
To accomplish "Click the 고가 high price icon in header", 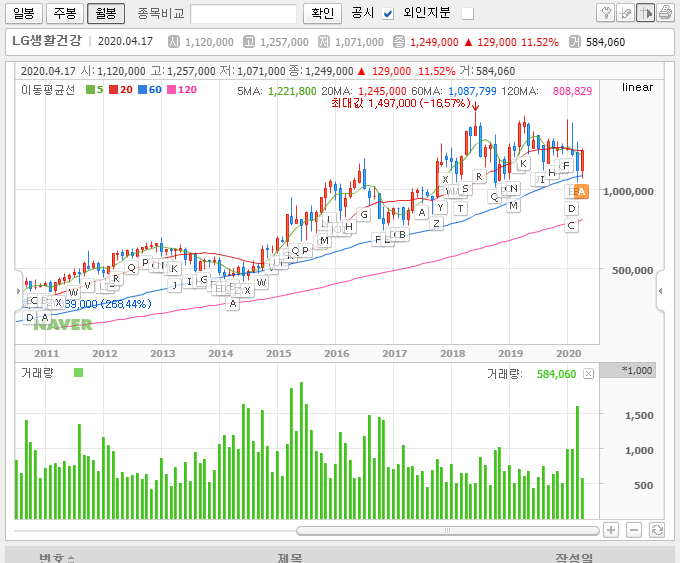I will (x=249, y=42).
